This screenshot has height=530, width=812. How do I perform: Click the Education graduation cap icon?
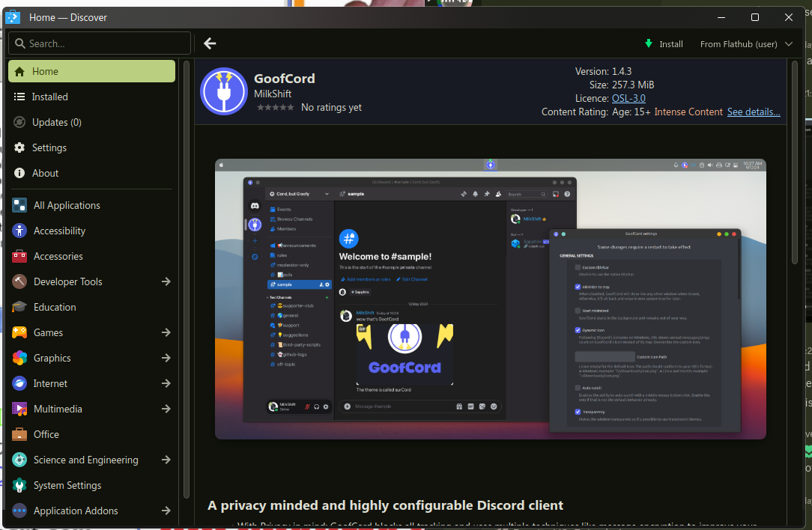pyautogui.click(x=19, y=307)
